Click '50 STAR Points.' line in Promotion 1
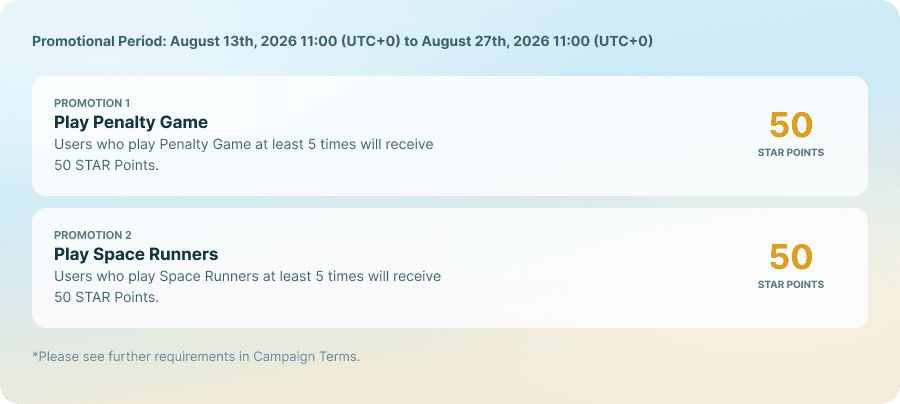This screenshot has width=900, height=404. 106,166
